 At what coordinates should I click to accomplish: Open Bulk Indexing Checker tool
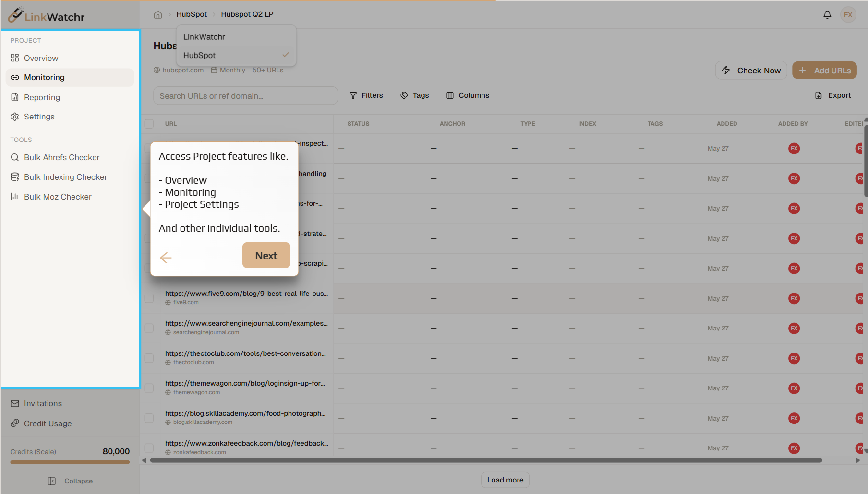click(x=70, y=177)
